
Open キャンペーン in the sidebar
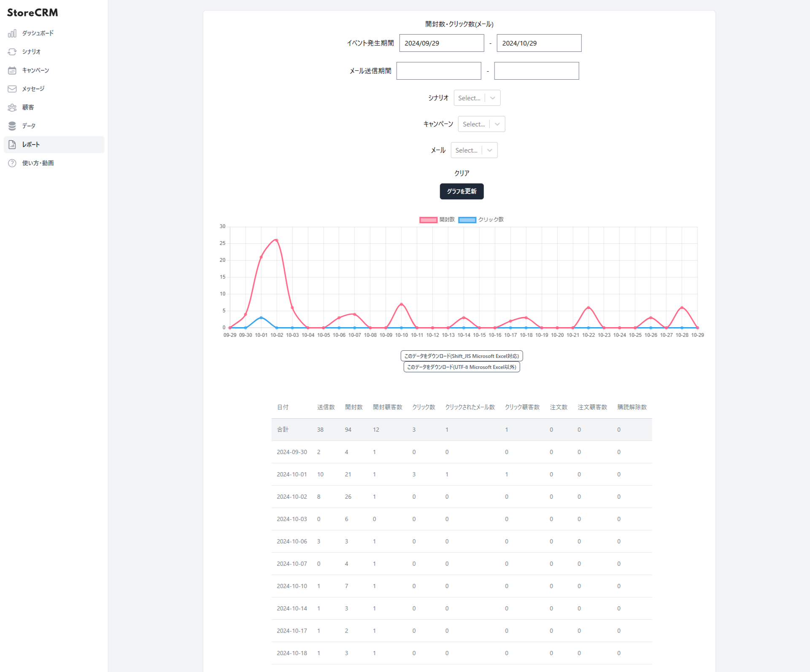54,70
